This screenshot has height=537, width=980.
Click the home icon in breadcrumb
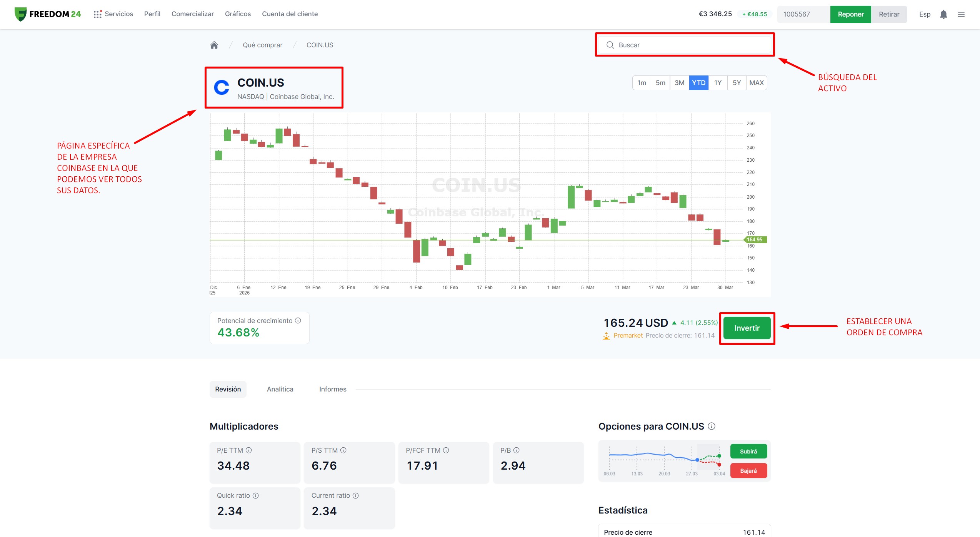click(214, 45)
